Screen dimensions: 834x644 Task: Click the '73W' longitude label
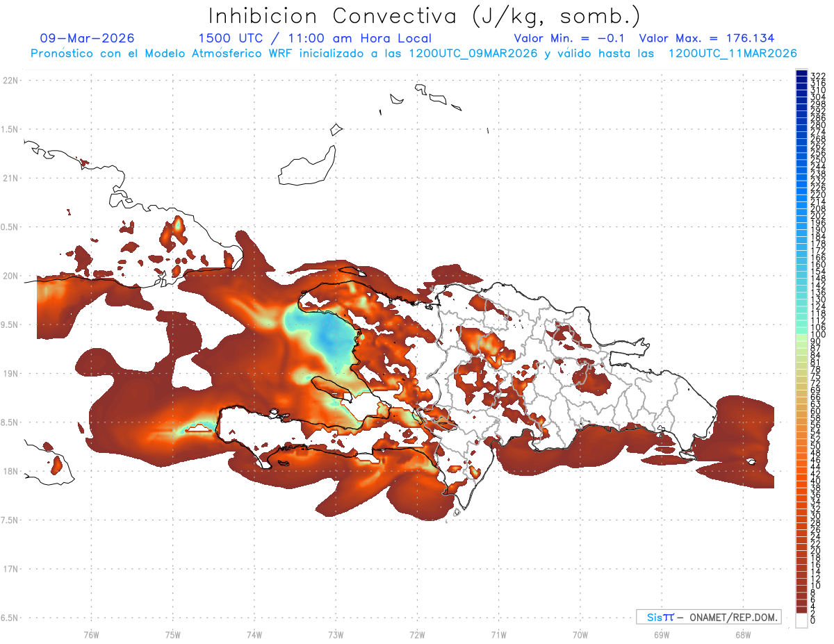pos(336,634)
